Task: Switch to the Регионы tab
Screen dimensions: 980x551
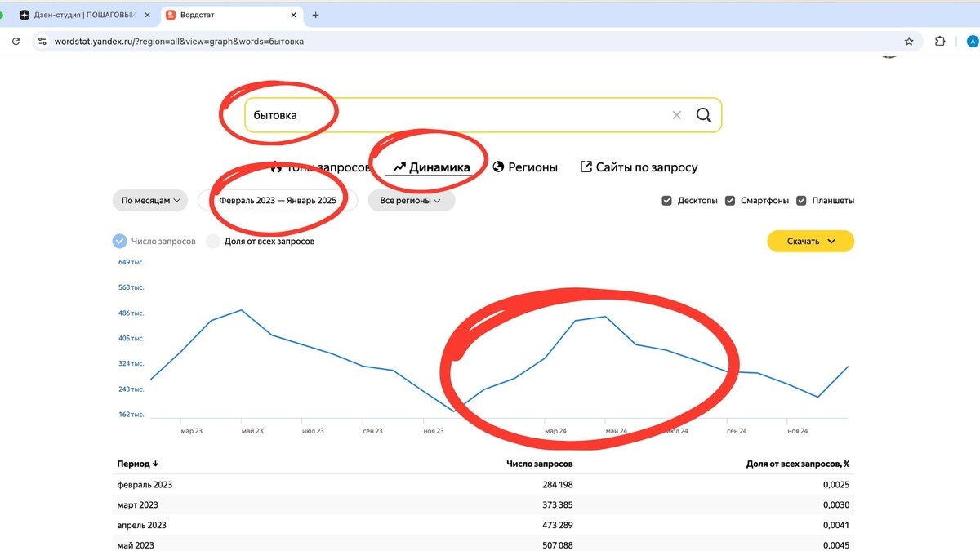Action: (525, 167)
